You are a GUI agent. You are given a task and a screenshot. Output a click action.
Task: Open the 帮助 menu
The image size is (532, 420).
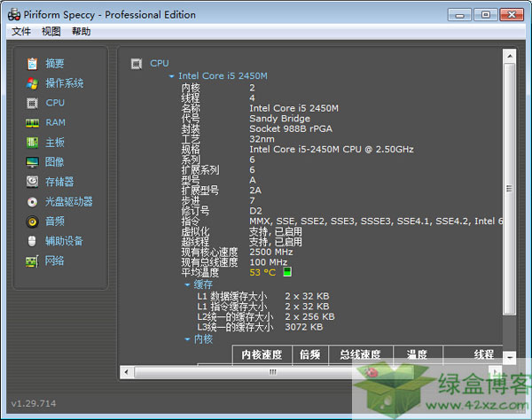81,32
